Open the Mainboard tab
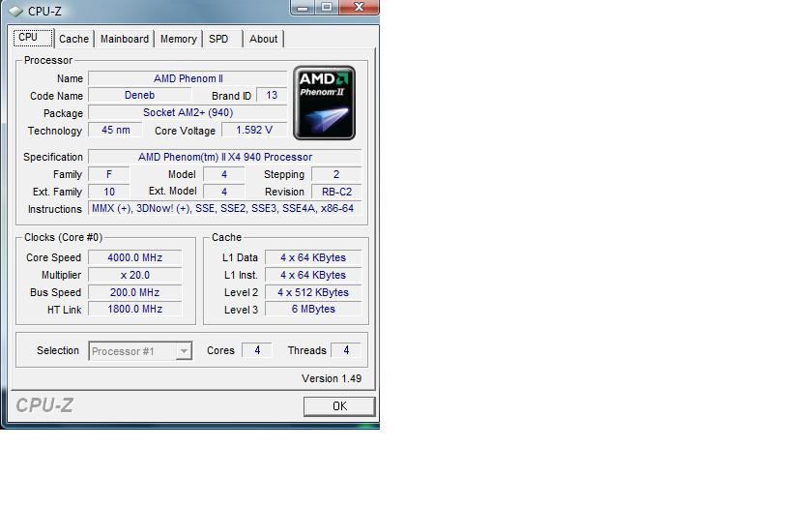Image resolution: width=812 pixels, height=508 pixels. click(125, 39)
